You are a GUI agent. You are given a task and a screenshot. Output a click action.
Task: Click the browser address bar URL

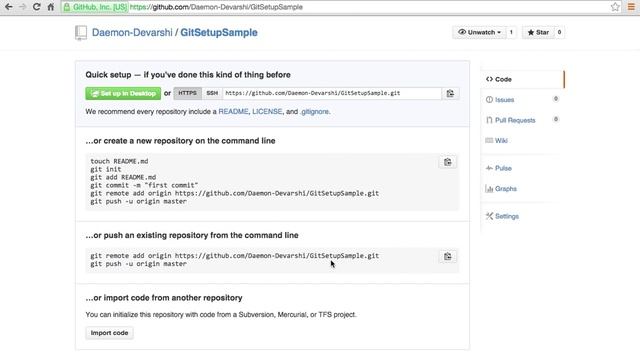(216, 7)
